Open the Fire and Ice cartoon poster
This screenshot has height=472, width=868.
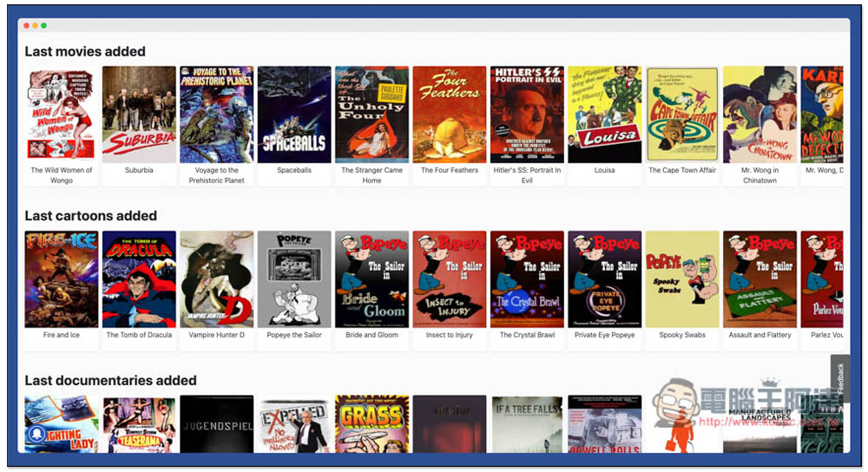(62, 279)
